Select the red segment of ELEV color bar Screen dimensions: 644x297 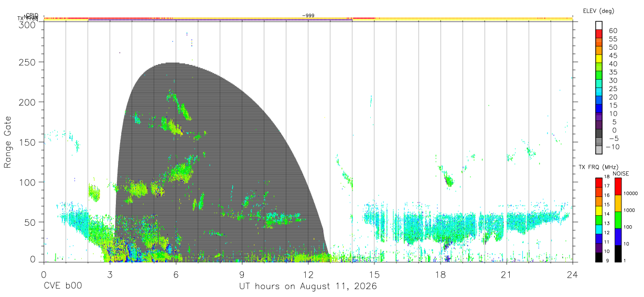click(x=599, y=33)
